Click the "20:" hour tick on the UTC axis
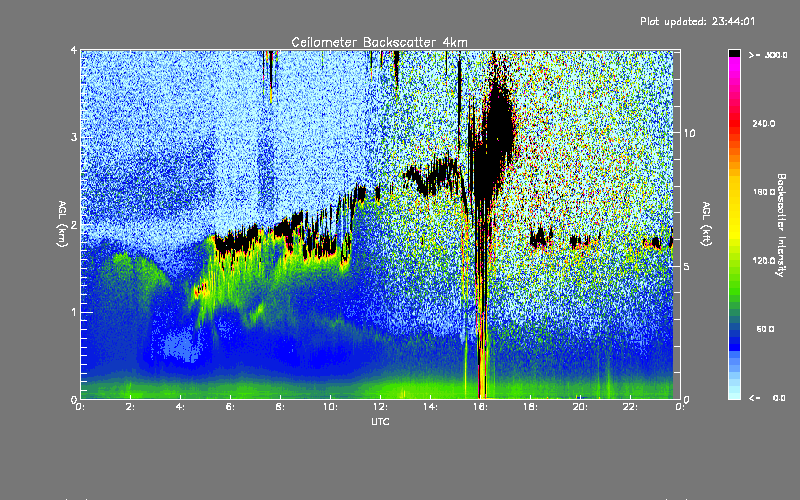This screenshot has height=500, width=800. (581, 407)
